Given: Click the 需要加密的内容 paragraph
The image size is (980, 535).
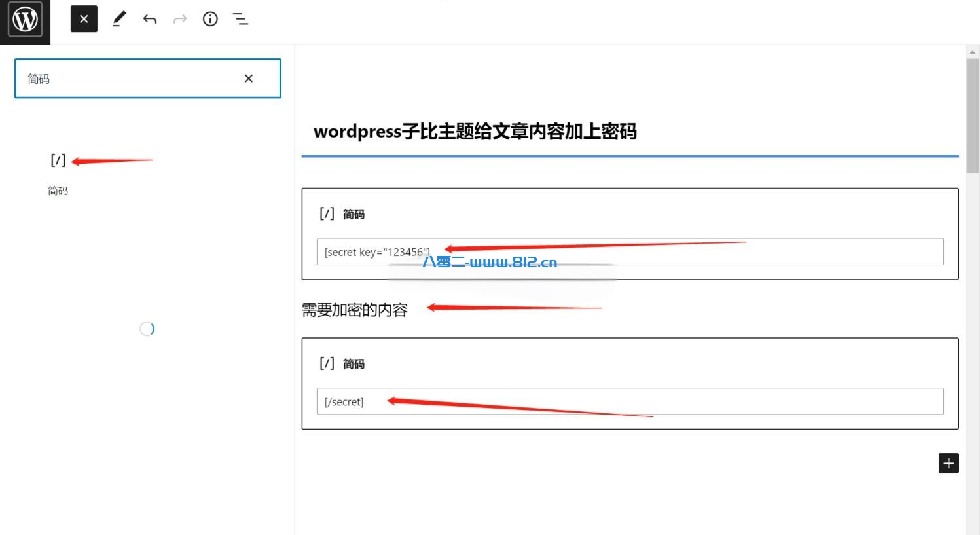Looking at the screenshot, I should pyautogui.click(x=355, y=310).
